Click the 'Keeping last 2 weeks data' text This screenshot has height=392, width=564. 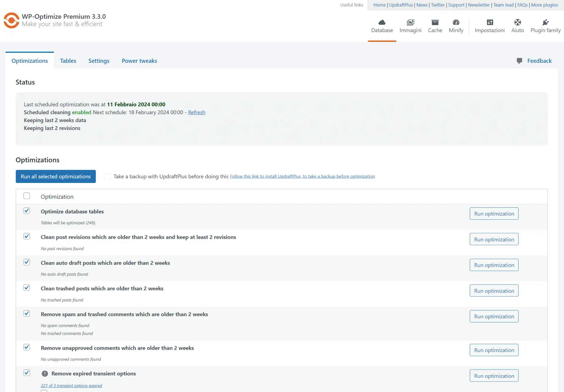[x=55, y=120]
